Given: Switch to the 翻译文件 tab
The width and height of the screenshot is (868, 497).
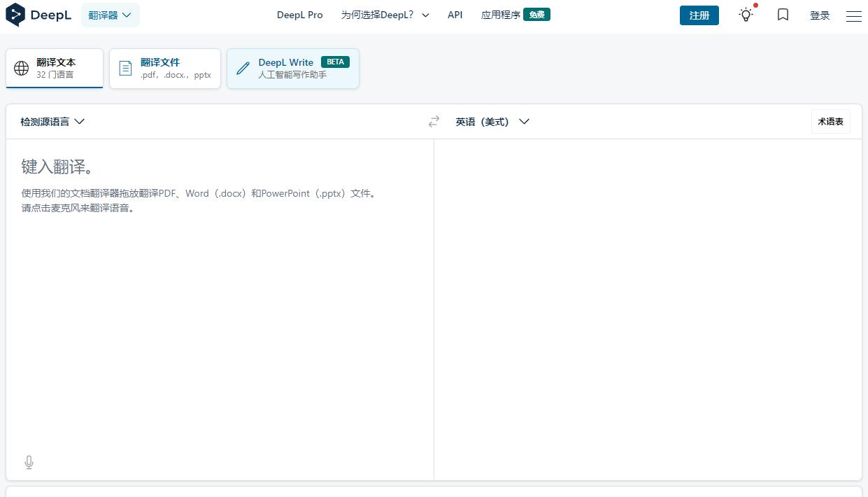Looking at the screenshot, I should (x=165, y=69).
